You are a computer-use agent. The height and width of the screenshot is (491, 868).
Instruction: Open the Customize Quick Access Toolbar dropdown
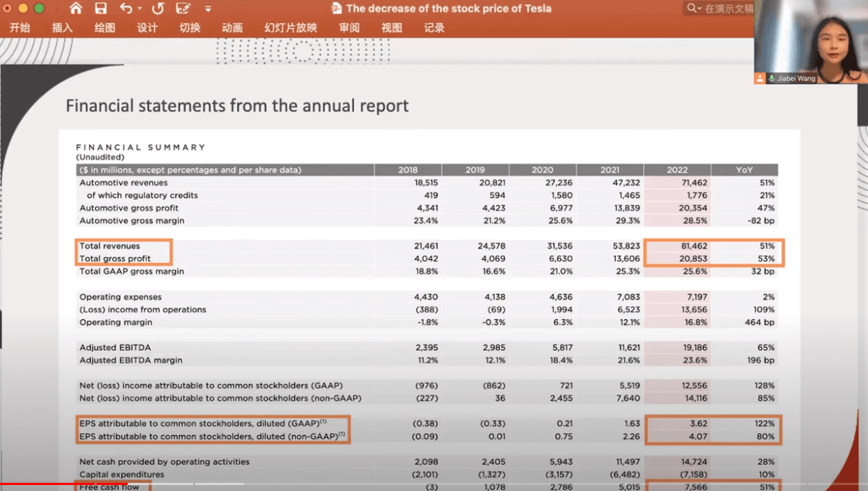tap(208, 9)
